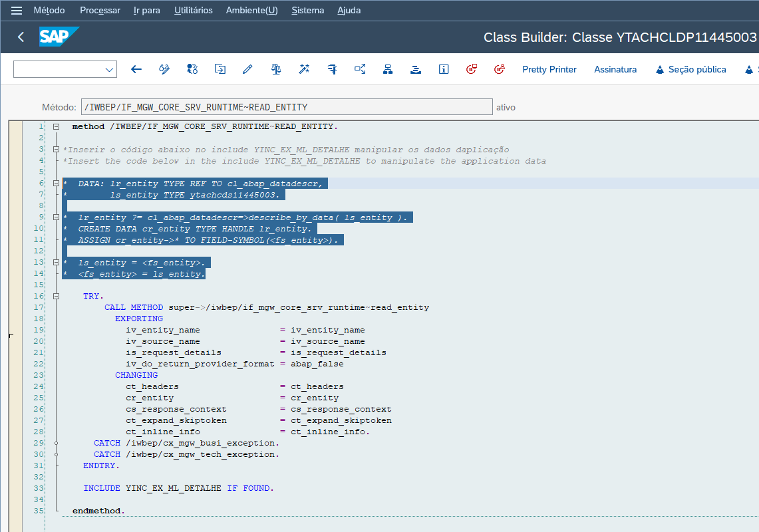Image resolution: width=759 pixels, height=532 pixels.
Task: Open the Utilitários menu
Action: [193, 10]
